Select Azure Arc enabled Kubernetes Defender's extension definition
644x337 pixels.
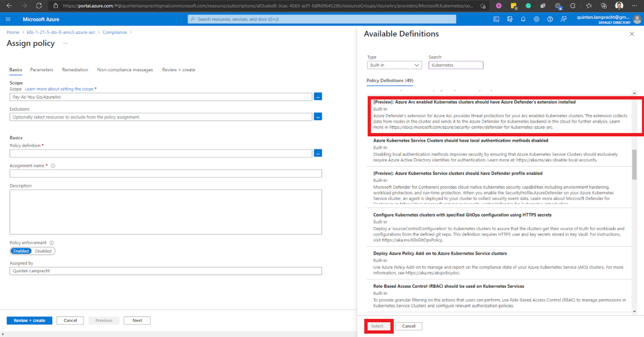pos(499,115)
